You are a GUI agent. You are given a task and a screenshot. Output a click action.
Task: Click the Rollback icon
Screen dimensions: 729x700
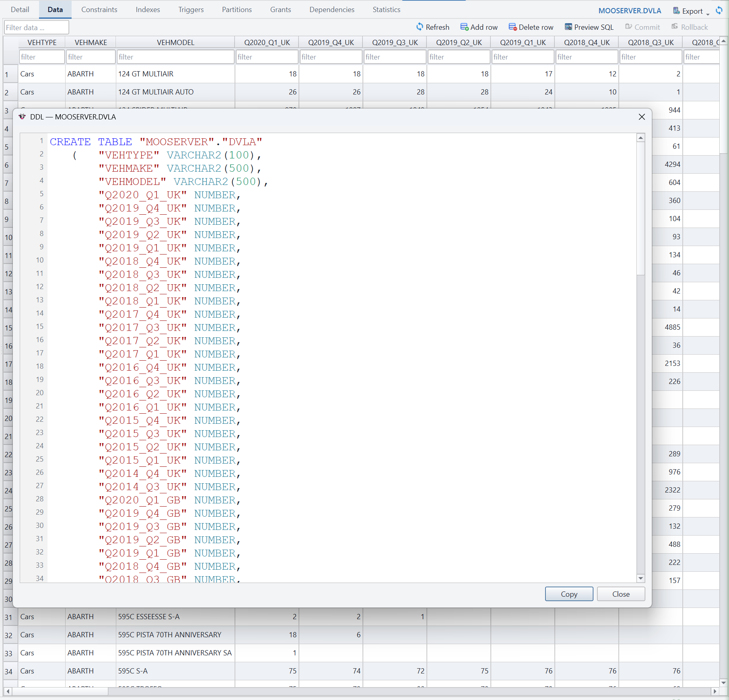click(x=675, y=27)
